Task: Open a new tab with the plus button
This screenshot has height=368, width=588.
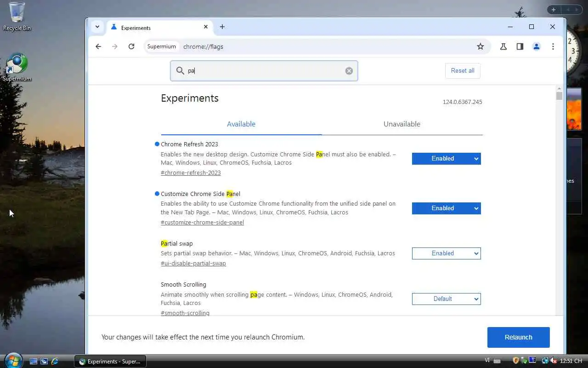Action: point(222,27)
